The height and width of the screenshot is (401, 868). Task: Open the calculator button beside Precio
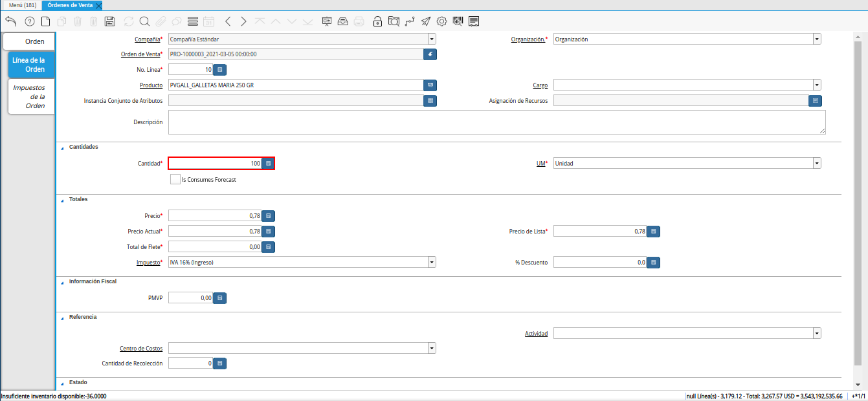[x=269, y=215]
